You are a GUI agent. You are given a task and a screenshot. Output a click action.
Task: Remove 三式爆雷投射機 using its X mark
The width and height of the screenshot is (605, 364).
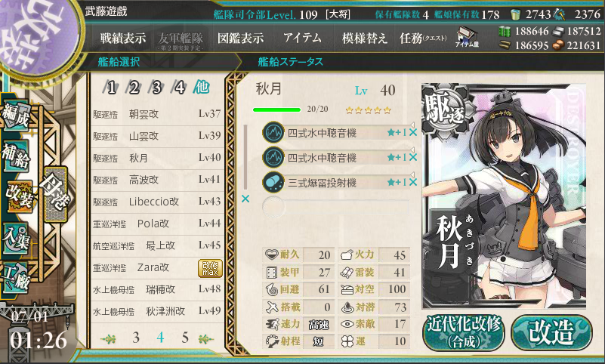(413, 182)
